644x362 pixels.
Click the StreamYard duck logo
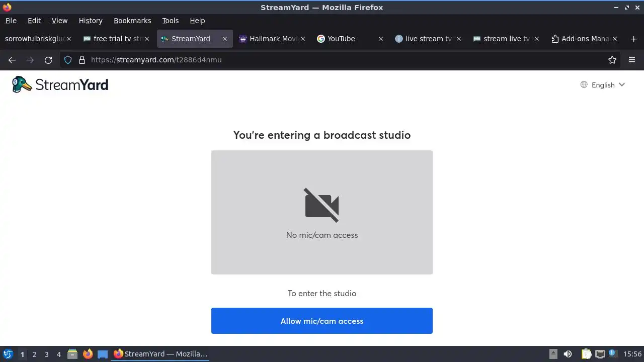(x=60, y=84)
